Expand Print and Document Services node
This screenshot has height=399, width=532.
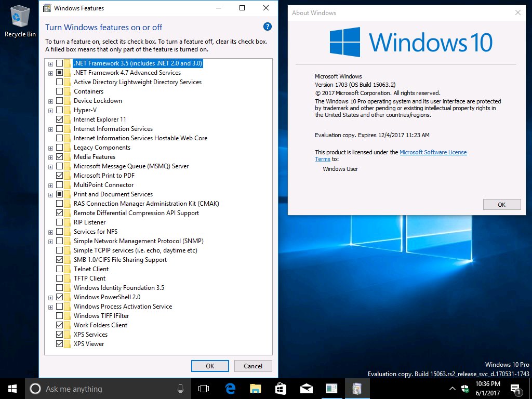tap(50, 195)
